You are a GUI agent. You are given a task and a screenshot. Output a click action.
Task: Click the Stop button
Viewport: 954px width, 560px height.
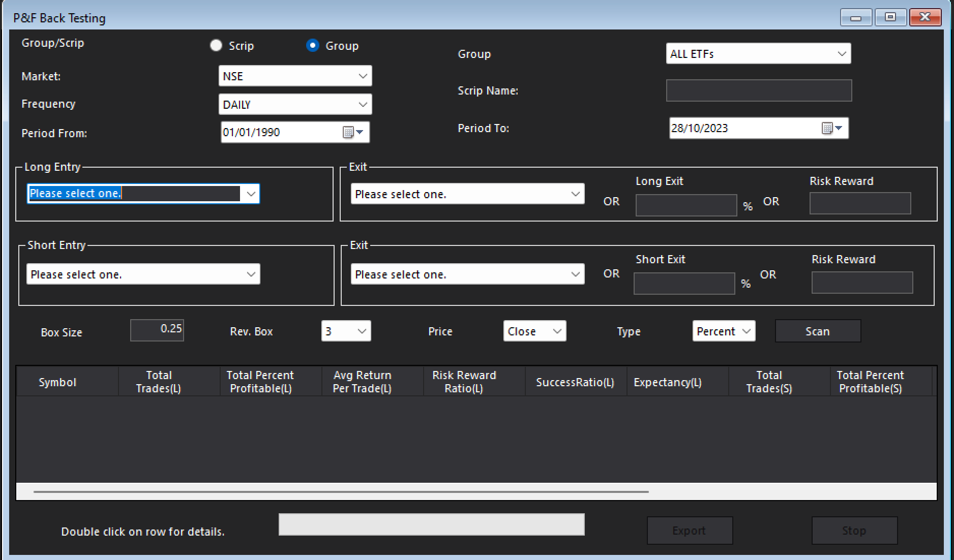tap(854, 531)
